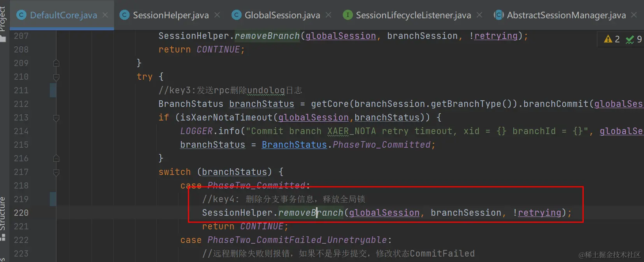
Task: Open the AbstractSessionManager.java tab
Action: click(x=566, y=15)
